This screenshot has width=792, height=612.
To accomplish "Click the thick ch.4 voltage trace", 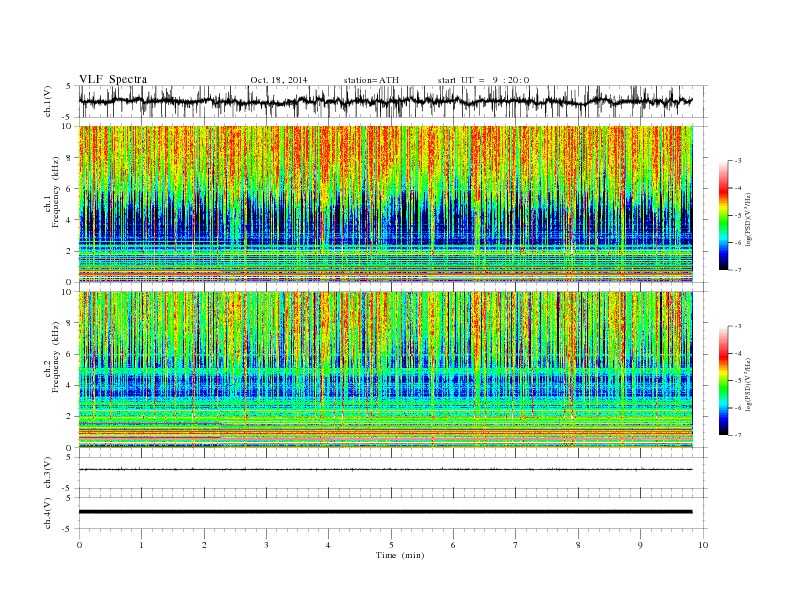I will (385, 512).
